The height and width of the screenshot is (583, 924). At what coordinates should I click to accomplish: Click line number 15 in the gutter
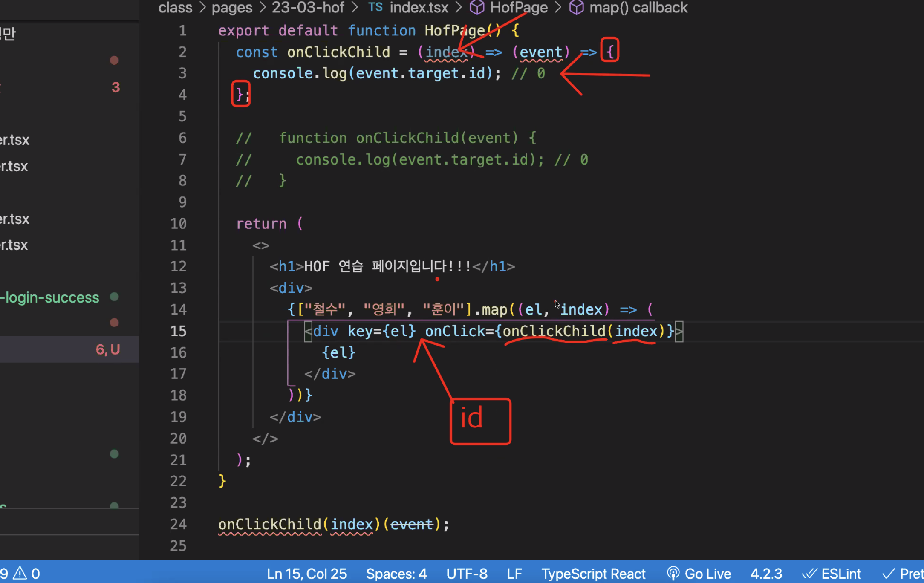(x=178, y=331)
